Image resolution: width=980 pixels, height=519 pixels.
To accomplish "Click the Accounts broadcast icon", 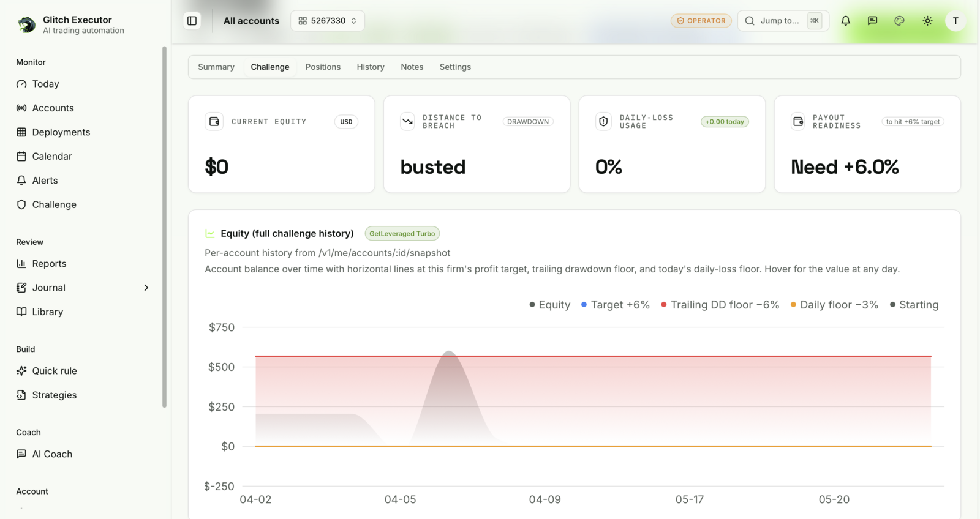I will (x=21, y=108).
